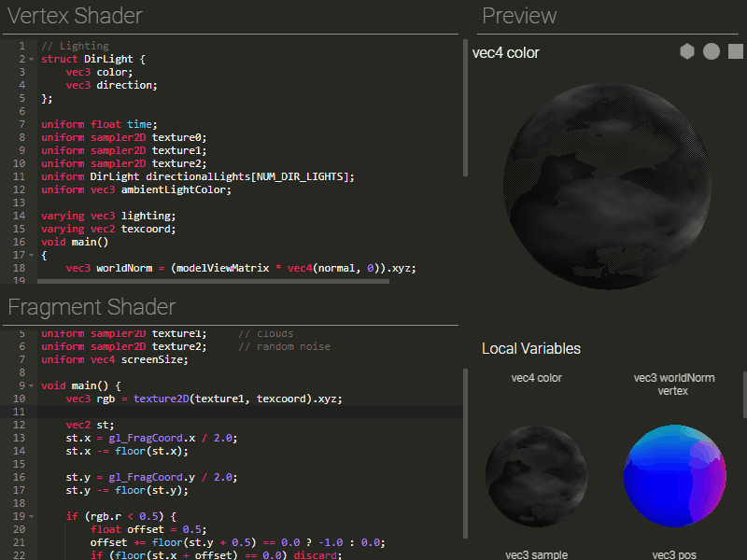Collapse the DirLight struct fold arrow

[x=32, y=59]
